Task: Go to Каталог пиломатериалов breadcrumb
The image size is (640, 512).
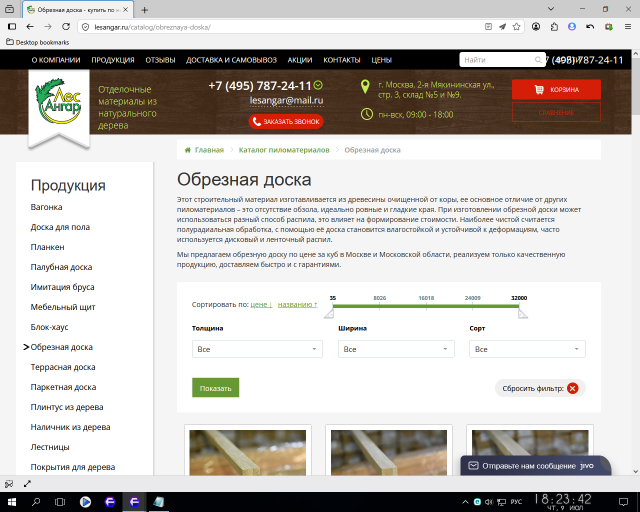Action: point(284,150)
